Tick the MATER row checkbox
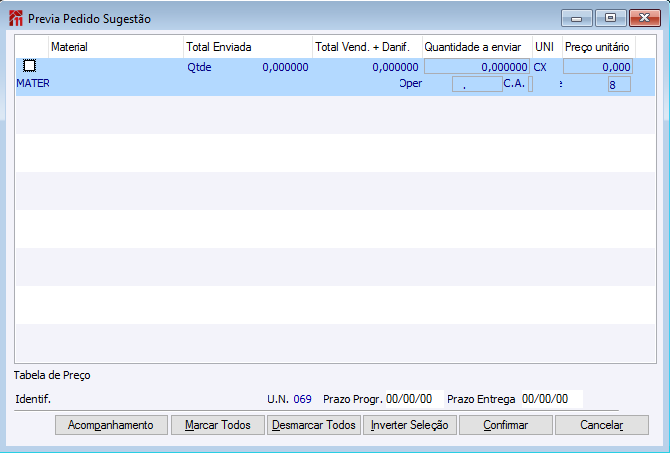The image size is (670, 453). tap(29, 65)
